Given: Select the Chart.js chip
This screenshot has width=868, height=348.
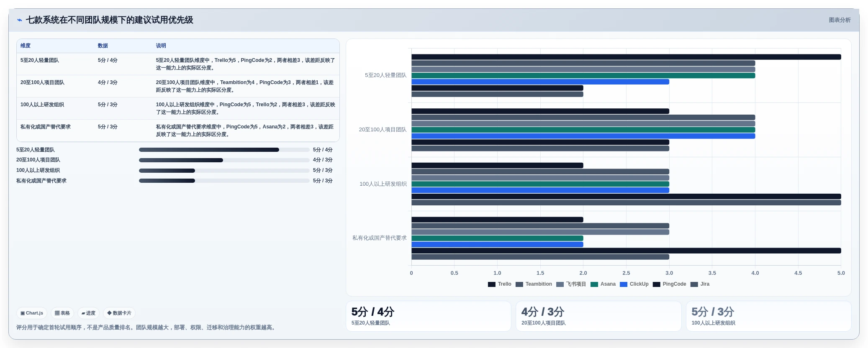Looking at the screenshot, I should click(32, 313).
